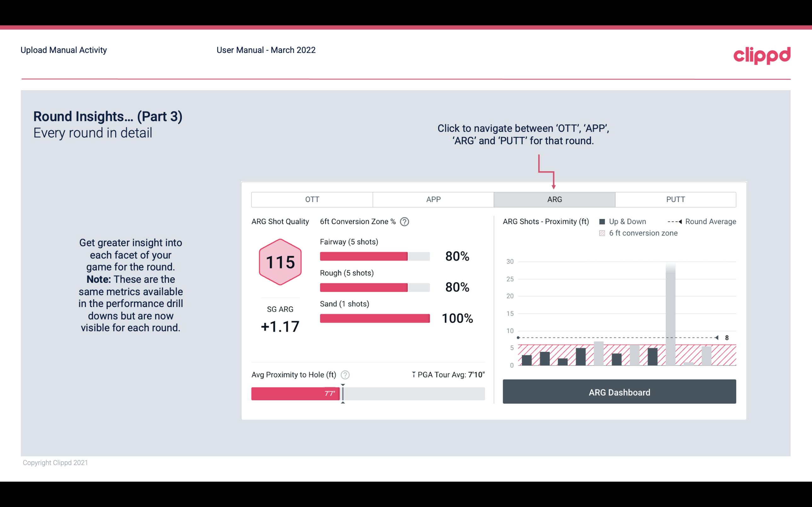Click the Upload Manual Activity link
Viewport: 812px width, 507px height.
click(63, 50)
